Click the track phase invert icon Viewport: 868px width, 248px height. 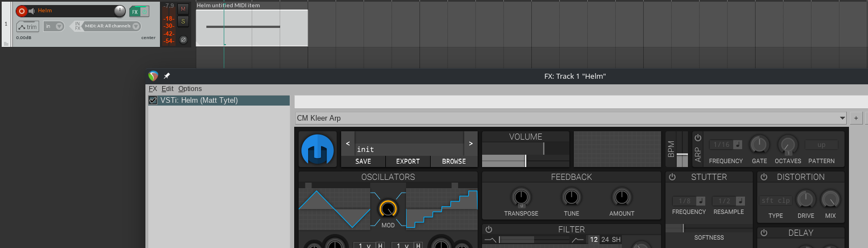click(x=183, y=40)
